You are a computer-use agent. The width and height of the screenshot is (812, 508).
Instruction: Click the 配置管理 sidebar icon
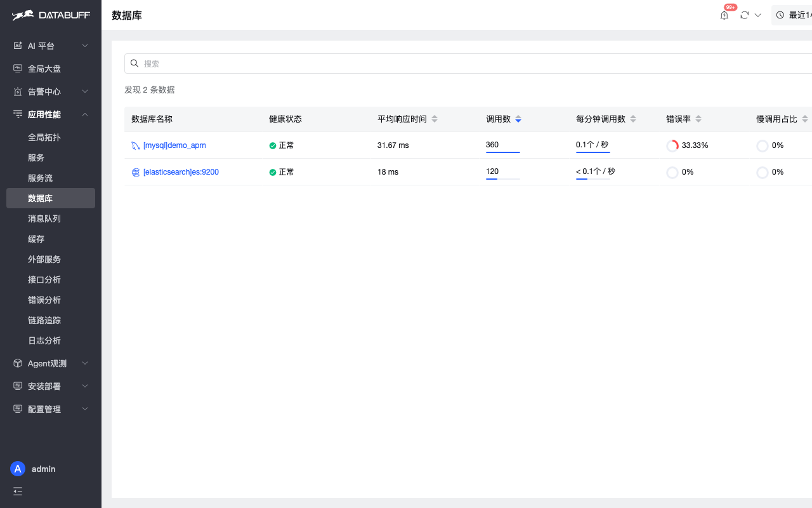pyautogui.click(x=18, y=409)
